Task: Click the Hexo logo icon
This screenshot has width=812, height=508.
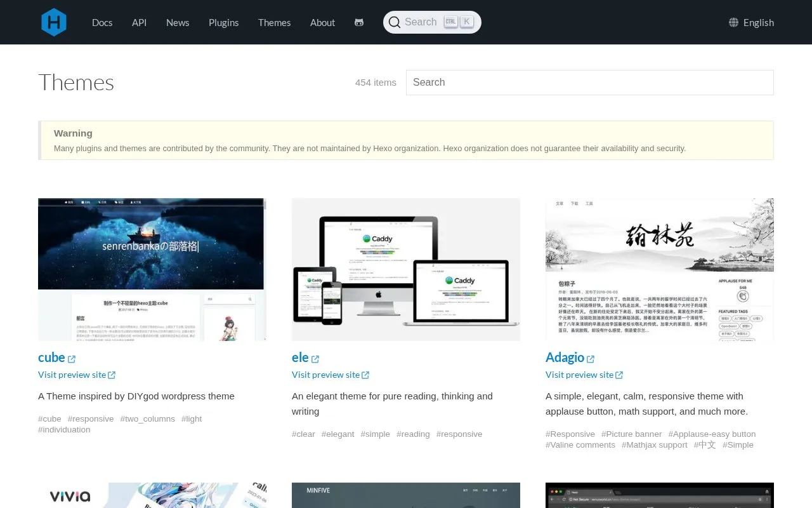Action: point(54,22)
